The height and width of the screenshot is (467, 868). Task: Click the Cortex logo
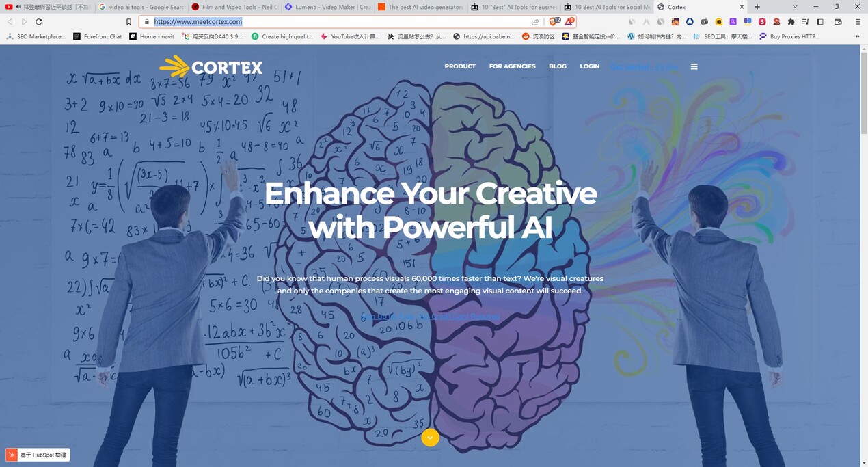click(x=211, y=67)
